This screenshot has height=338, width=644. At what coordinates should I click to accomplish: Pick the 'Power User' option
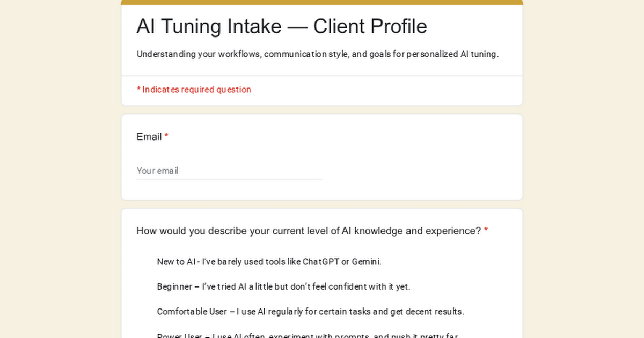(307, 335)
